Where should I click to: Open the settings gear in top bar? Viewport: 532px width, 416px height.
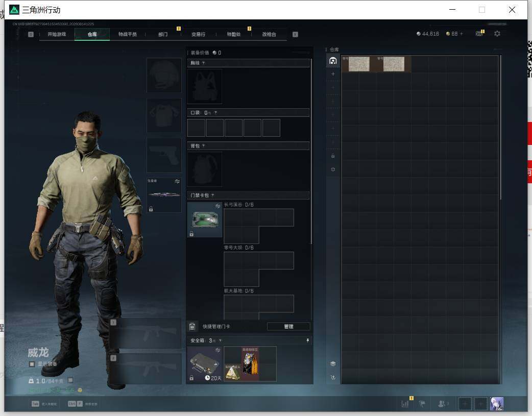tap(497, 34)
